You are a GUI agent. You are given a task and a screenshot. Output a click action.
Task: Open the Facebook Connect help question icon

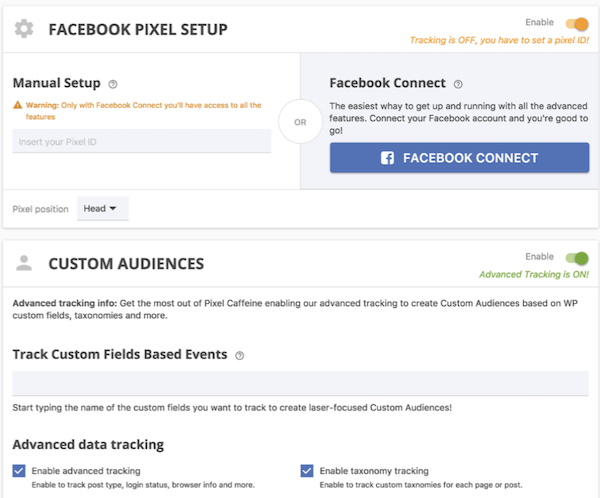[458, 84]
